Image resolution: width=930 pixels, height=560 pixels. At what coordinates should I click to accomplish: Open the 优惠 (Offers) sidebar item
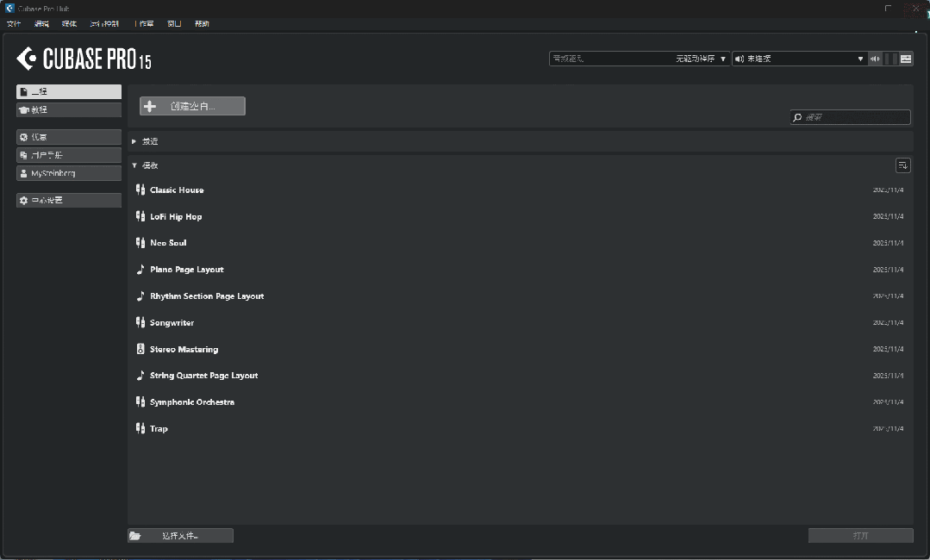coord(69,137)
